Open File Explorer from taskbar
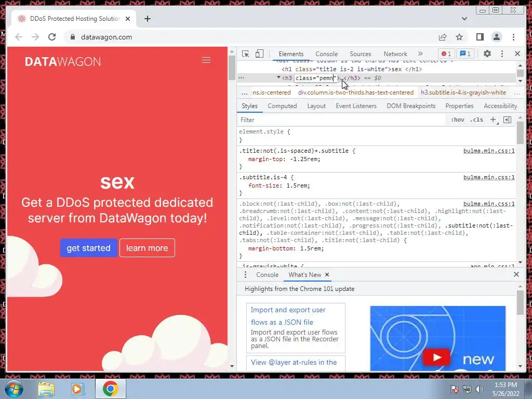Image resolution: width=532 pixels, height=399 pixels. (x=46, y=389)
